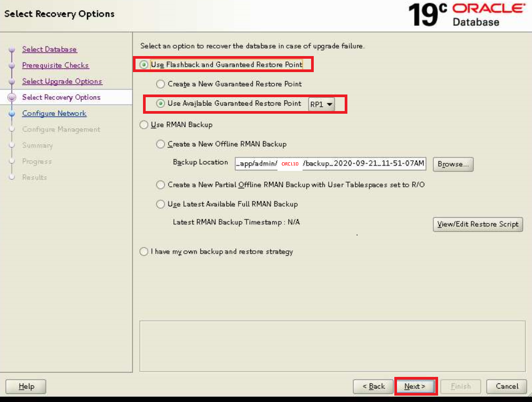The image size is (532, 402).
Task: Return to Select Upgrade Options
Action: pos(62,81)
